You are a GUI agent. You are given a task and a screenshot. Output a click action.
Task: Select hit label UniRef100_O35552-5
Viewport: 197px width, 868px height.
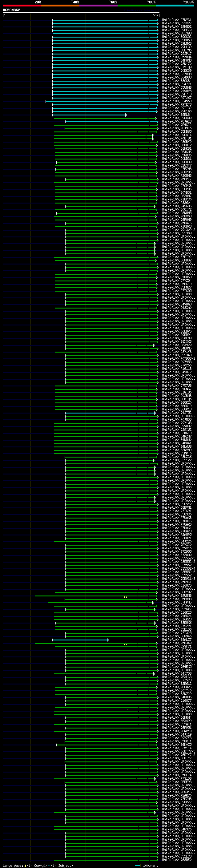(179, 558)
